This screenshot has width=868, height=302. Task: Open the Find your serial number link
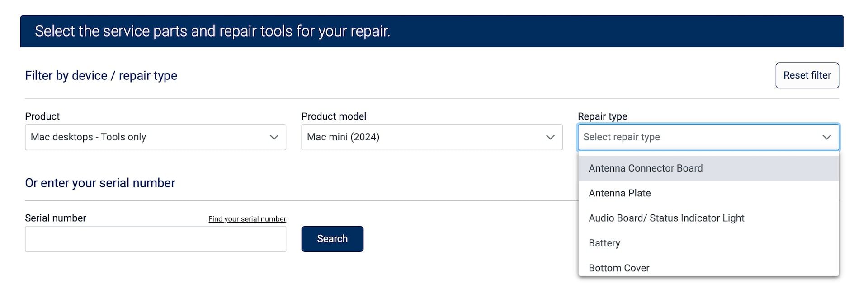click(247, 219)
